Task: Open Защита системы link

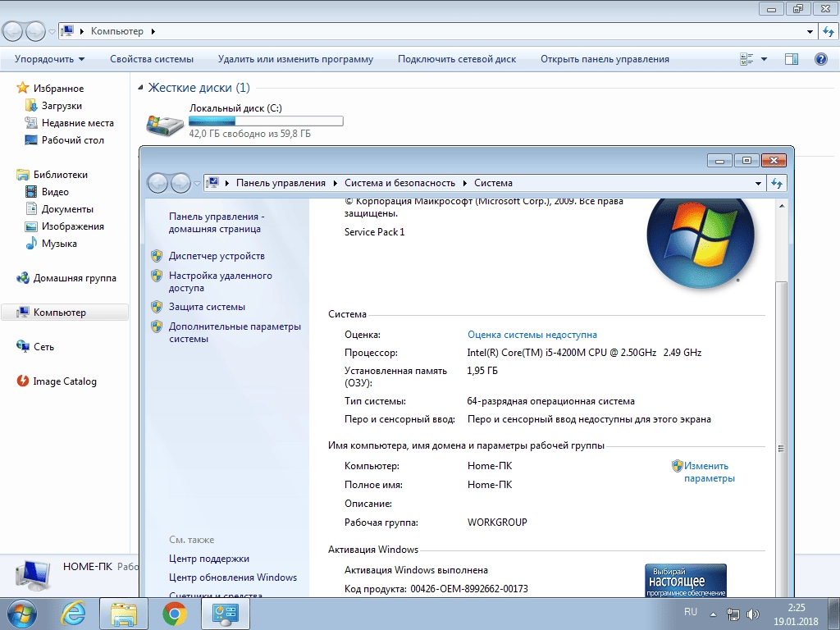Action: (207, 307)
